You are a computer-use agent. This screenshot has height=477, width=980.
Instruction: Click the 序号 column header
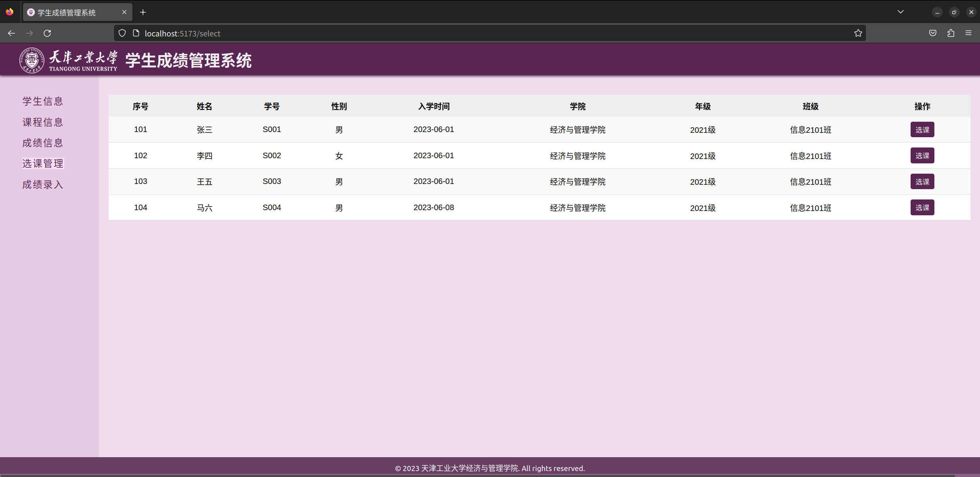pos(140,106)
